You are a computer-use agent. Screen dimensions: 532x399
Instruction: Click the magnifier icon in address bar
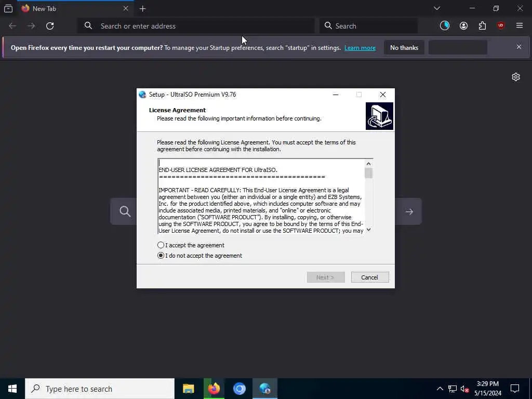pyautogui.click(x=88, y=26)
